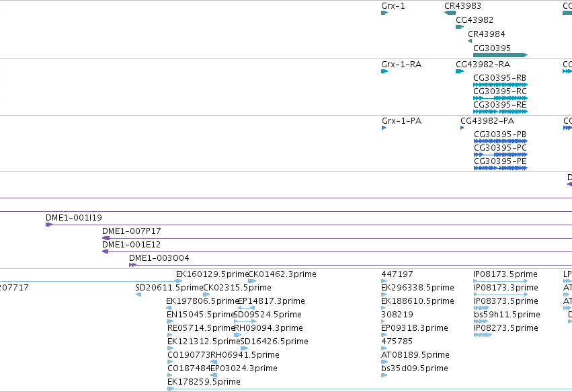Screen dimensions: 572x392
Task: Click the EP09318.3prime EST label
Action: pos(415,328)
